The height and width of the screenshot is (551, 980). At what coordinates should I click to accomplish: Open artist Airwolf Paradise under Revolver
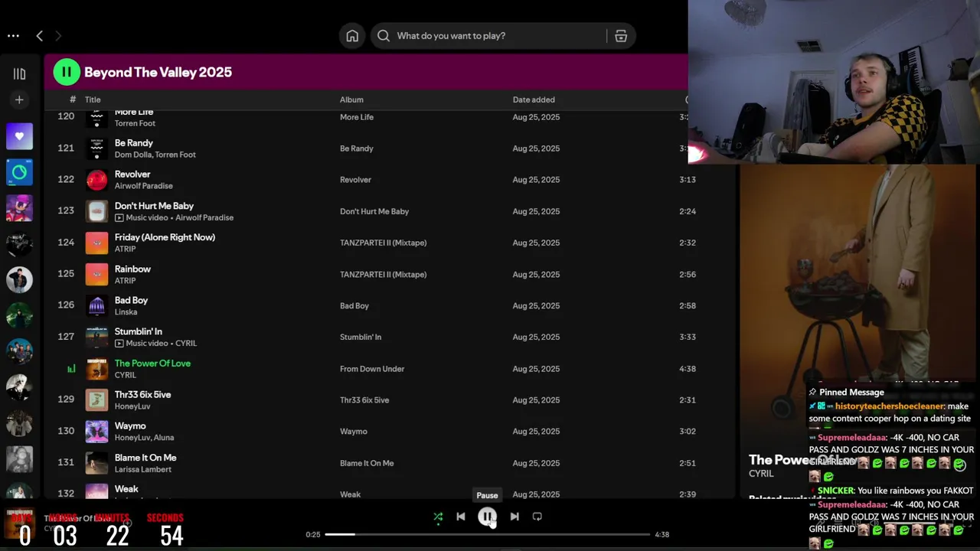[x=143, y=186]
